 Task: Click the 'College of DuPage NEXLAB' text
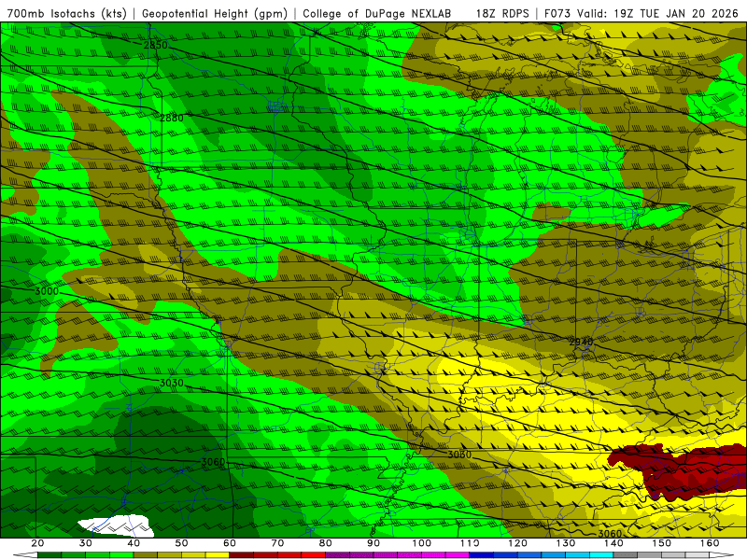point(377,13)
